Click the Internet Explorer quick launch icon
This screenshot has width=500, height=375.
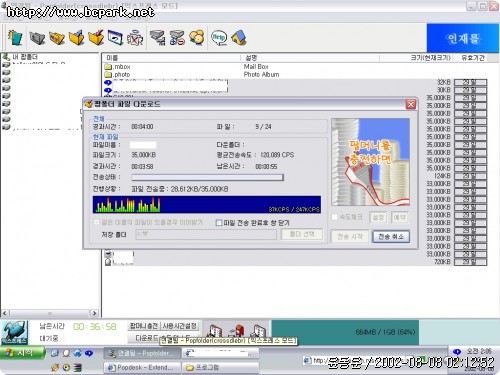click(78, 353)
